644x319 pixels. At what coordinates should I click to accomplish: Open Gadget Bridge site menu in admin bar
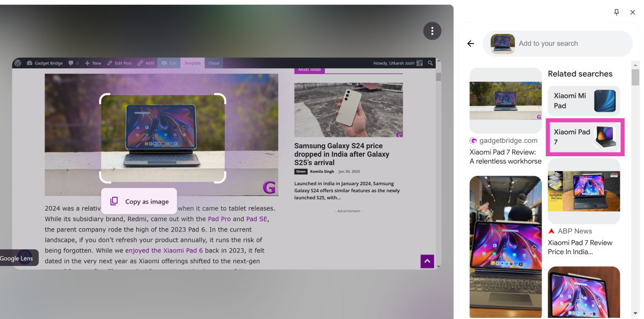click(x=45, y=63)
